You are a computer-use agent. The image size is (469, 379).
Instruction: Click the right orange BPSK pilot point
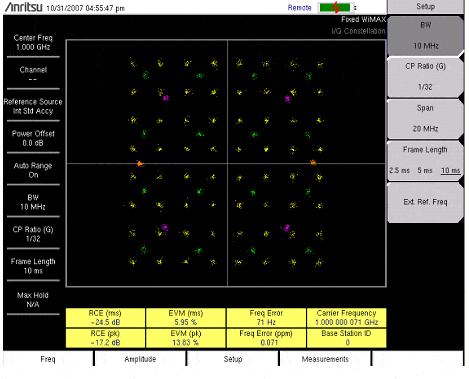313,162
